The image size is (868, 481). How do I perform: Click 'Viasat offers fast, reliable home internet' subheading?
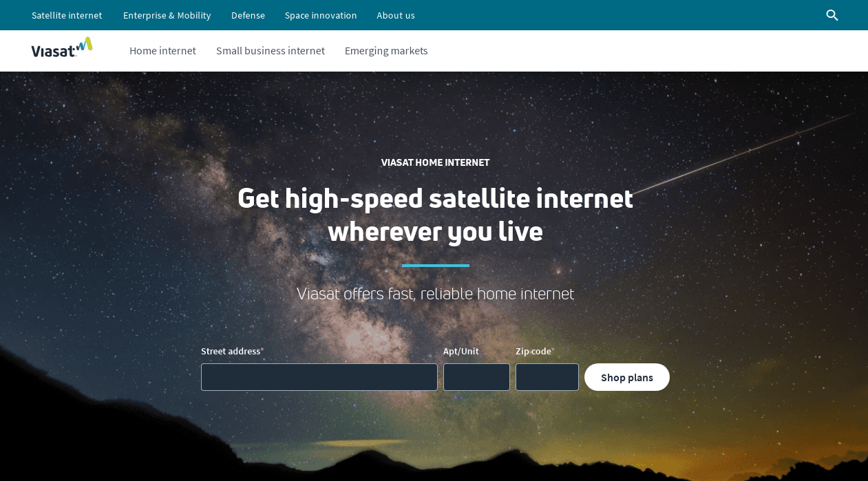[435, 294]
